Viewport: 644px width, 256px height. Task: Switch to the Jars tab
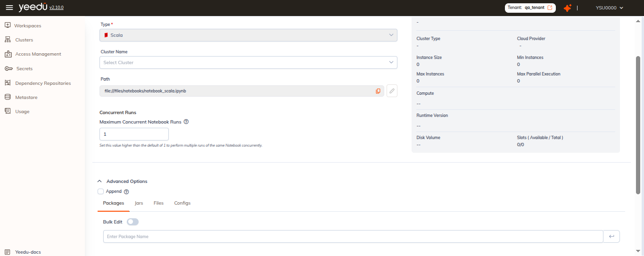tap(139, 203)
